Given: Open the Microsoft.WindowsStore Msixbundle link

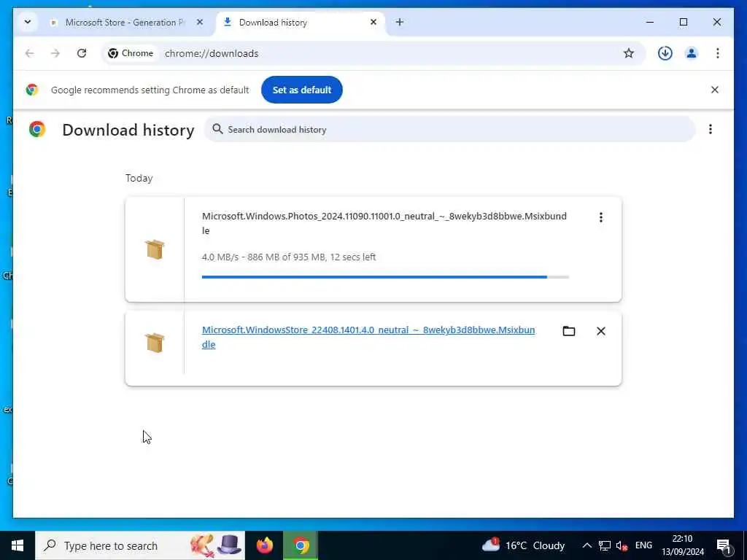Looking at the screenshot, I should click(368, 337).
